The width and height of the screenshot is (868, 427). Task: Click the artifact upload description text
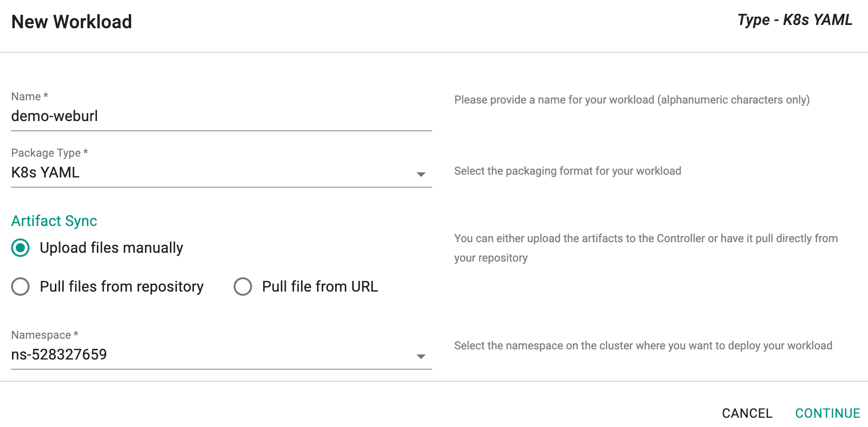pyautogui.click(x=645, y=248)
